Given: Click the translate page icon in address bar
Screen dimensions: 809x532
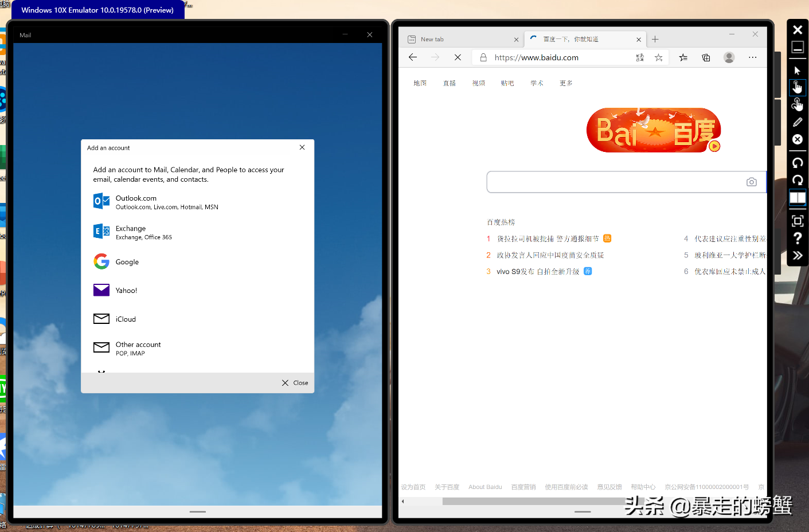Looking at the screenshot, I should coord(640,57).
